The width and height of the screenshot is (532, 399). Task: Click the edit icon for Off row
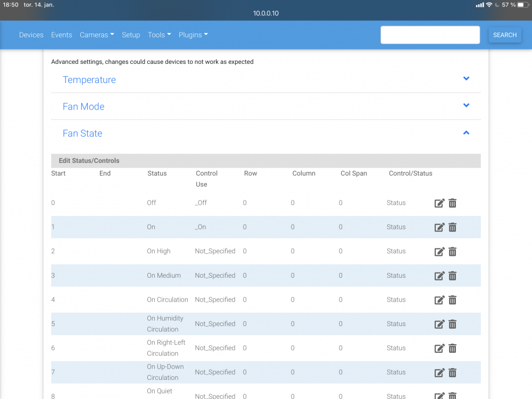(x=439, y=203)
